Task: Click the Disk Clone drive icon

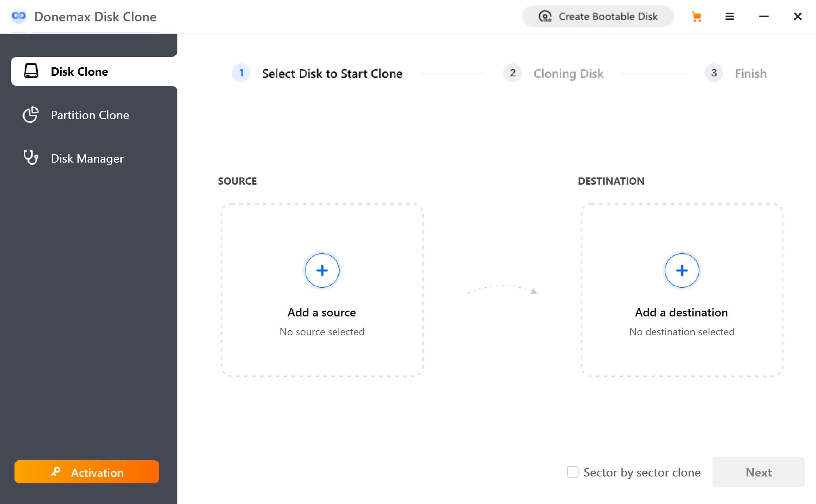Action: point(31,71)
